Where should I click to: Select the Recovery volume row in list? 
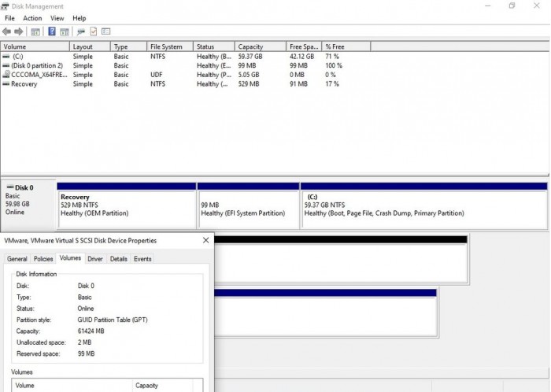tap(24, 84)
